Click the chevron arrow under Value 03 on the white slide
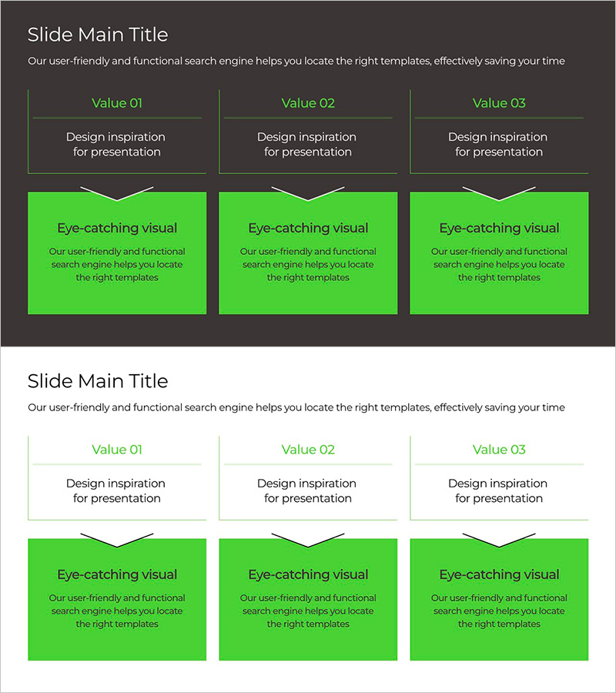 [499, 541]
